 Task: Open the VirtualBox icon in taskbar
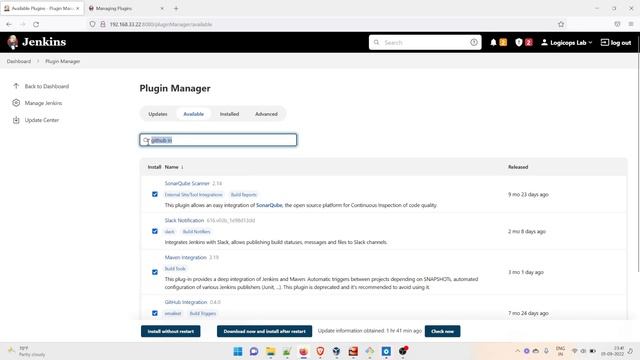336,351
